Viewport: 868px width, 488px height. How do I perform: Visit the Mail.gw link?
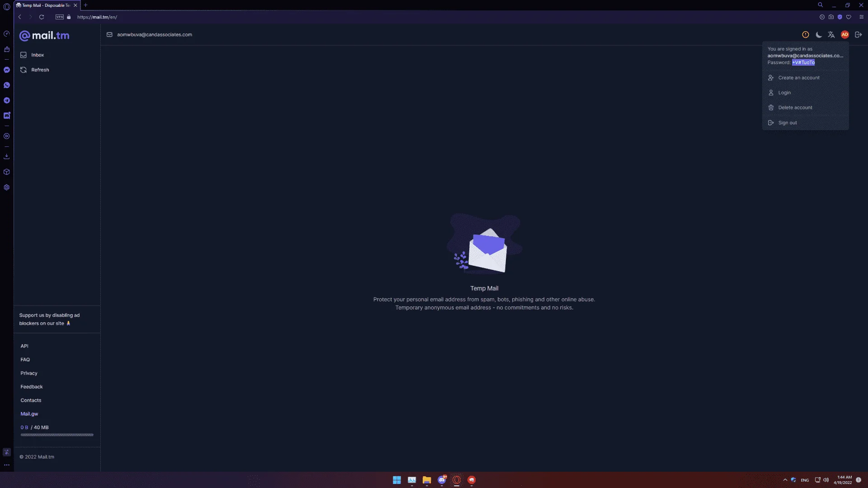tap(29, 414)
